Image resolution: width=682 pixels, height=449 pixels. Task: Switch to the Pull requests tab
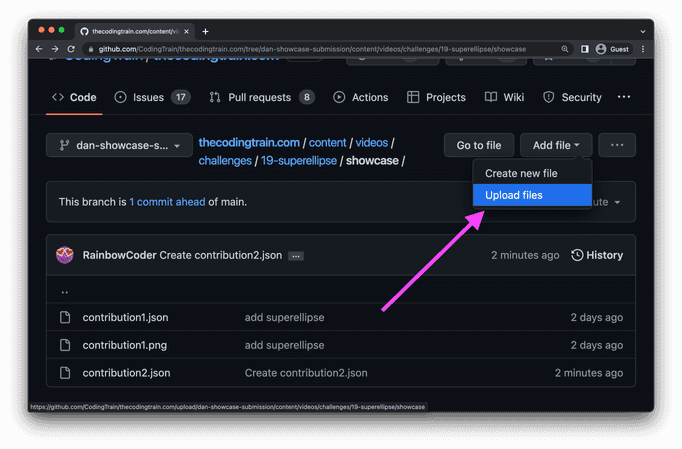point(261,97)
